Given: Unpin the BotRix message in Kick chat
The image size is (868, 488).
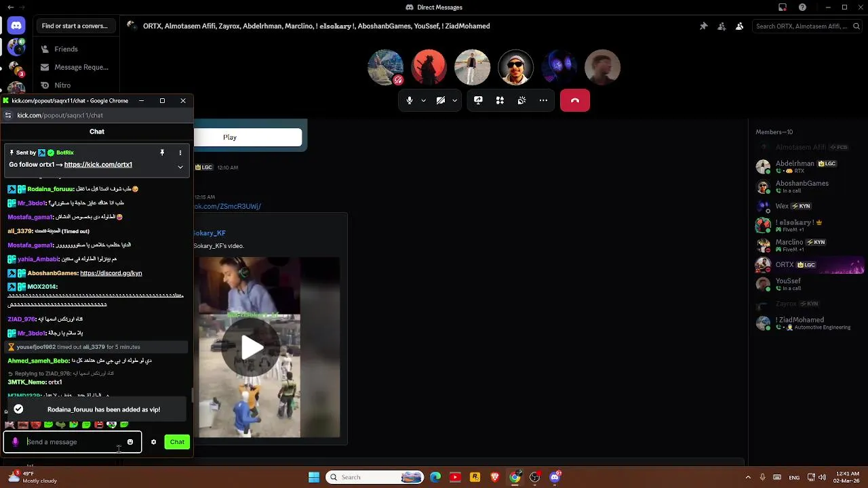Looking at the screenshot, I should [x=162, y=152].
